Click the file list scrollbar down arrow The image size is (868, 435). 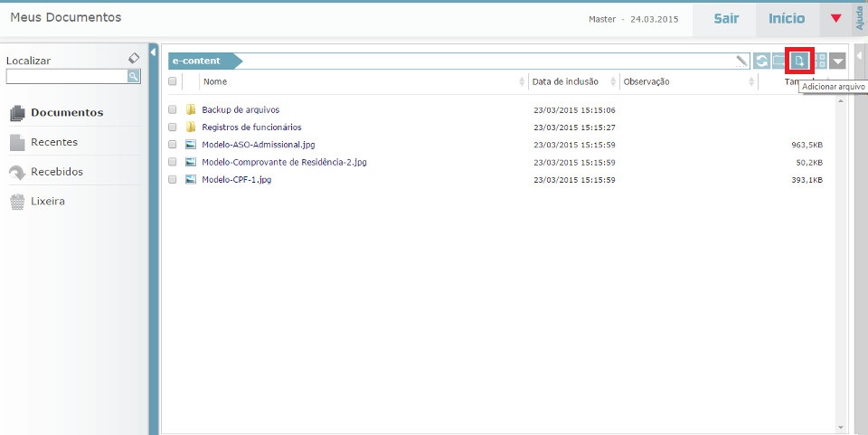pos(841,427)
